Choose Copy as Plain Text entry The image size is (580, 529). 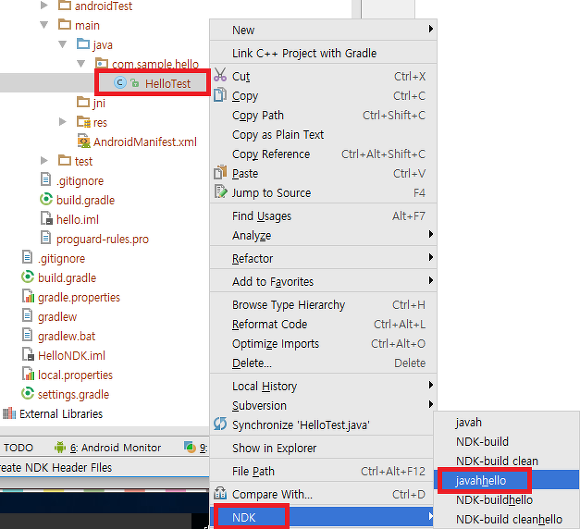(x=323, y=134)
